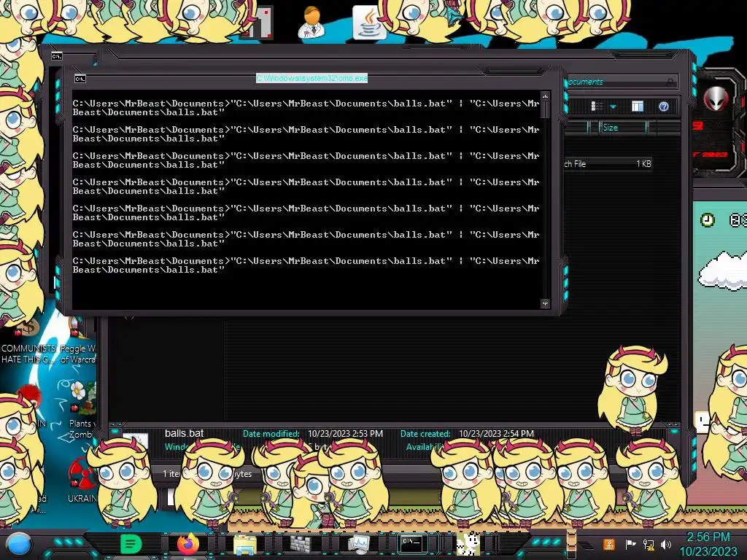747x560 pixels.
Task: Select the 1 KB batch file row
Action: point(608,164)
